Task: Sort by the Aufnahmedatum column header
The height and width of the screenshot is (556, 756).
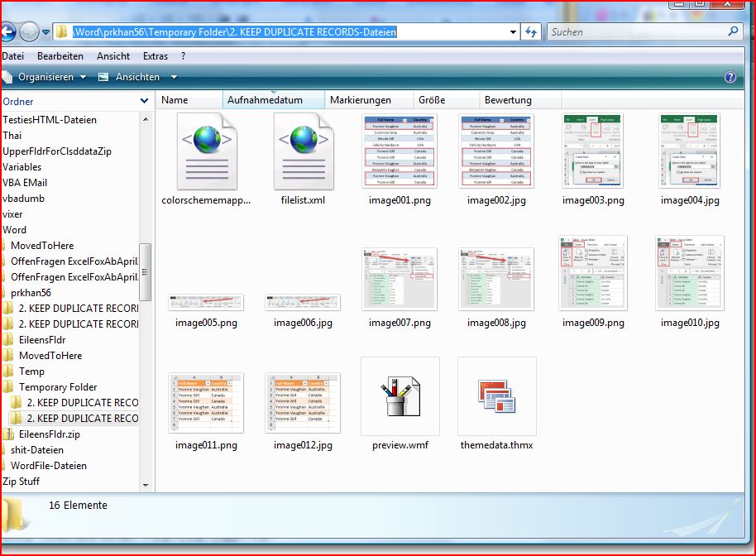Action: point(274,100)
